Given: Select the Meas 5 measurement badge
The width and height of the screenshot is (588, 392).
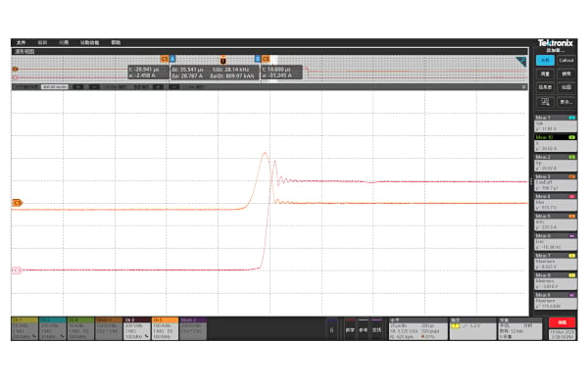Looking at the screenshot, I should pos(556,222).
